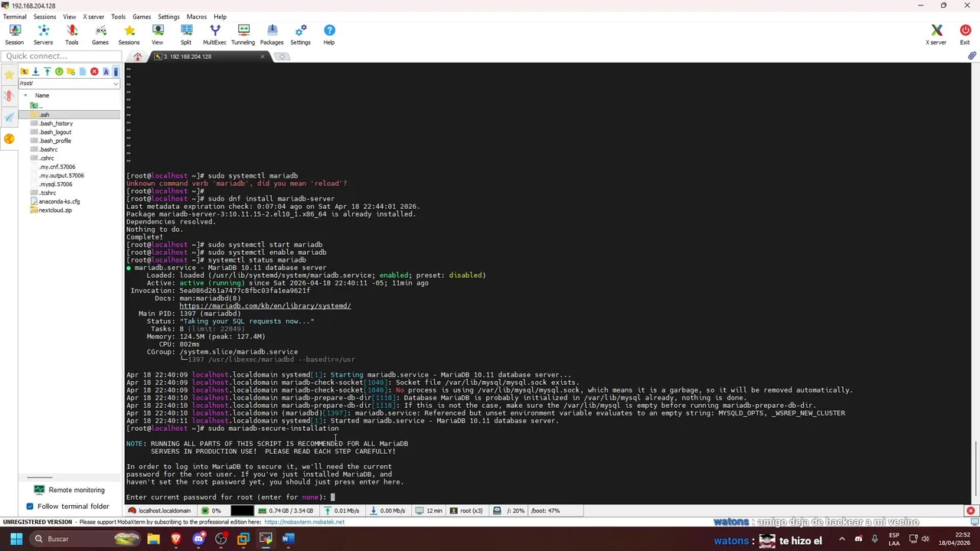The width and height of the screenshot is (980, 551).
Task: Open the Servers toolbar icon
Action: (x=43, y=34)
